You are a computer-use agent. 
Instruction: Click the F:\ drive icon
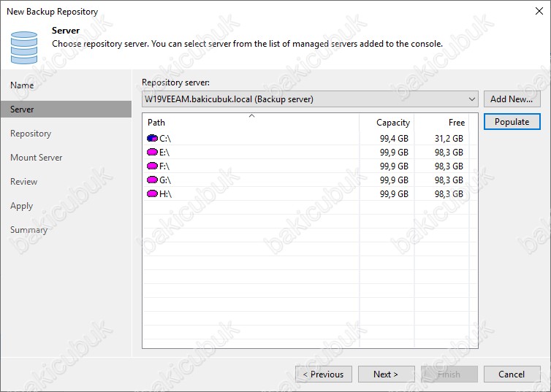152,166
